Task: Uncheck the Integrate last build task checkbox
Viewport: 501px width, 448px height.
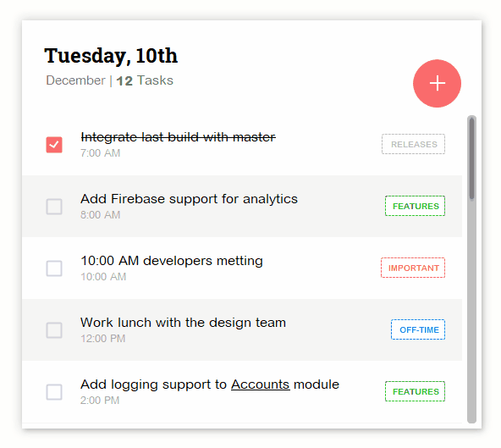Action: (54, 145)
